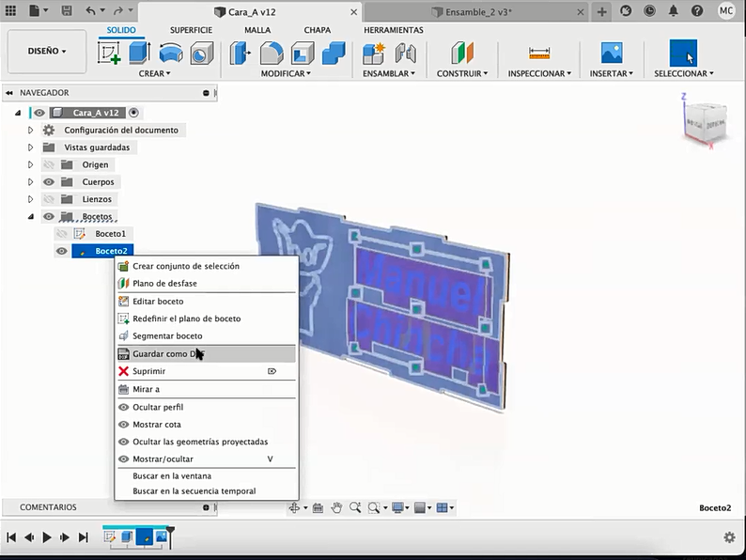Select the New Component tool
746x560 pixels.
tap(374, 53)
